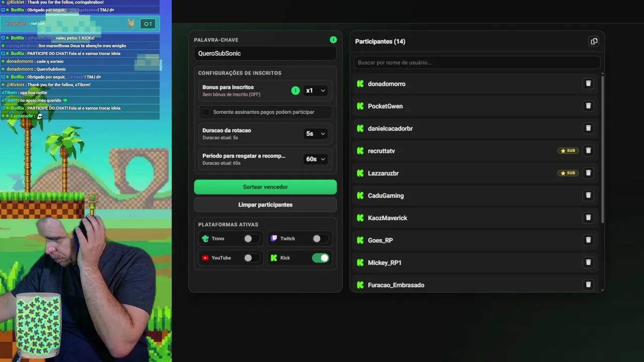Click Kick logo beside PocketGwen
644x362 pixels.
pos(360,106)
